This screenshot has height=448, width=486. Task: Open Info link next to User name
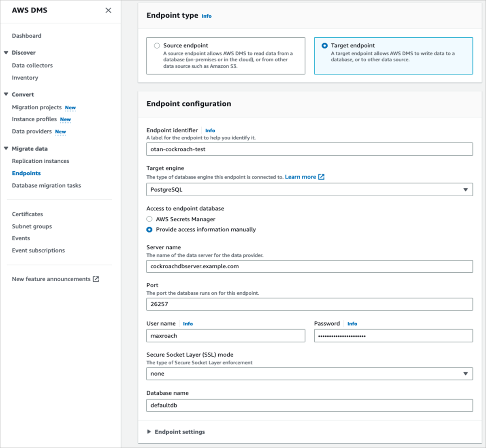point(188,324)
